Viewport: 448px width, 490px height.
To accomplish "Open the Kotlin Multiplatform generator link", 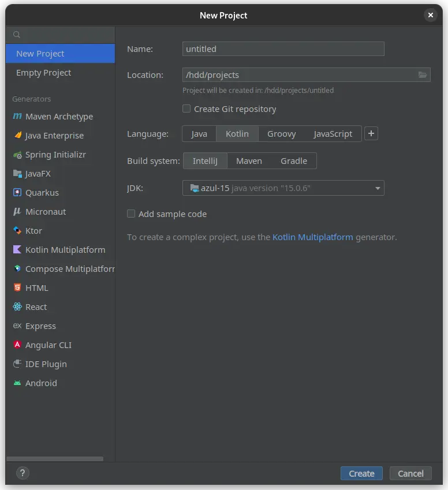I will (312, 237).
